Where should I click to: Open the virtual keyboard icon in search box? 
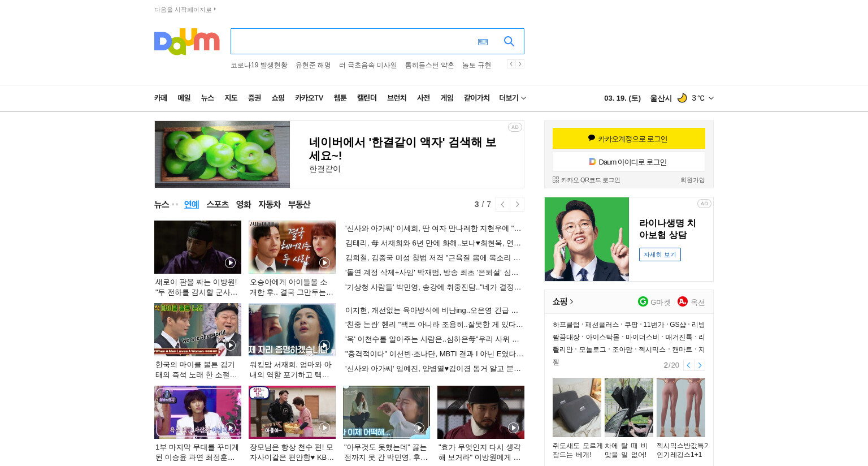(x=483, y=42)
